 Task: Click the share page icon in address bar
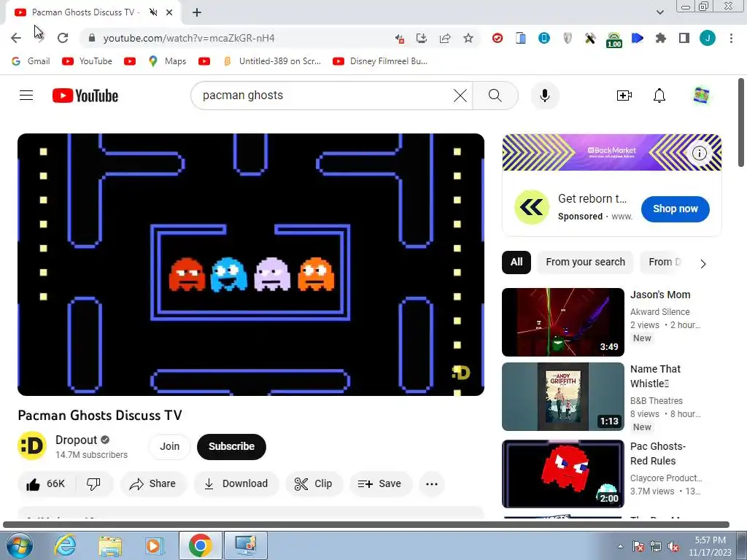[x=445, y=38]
